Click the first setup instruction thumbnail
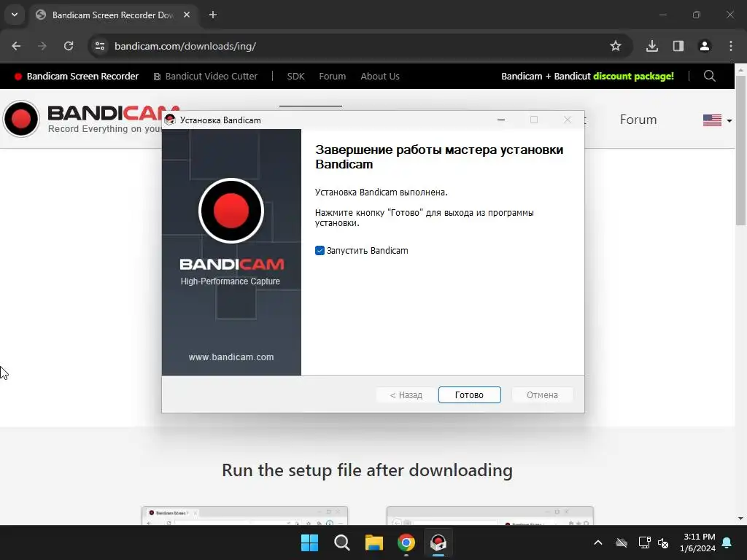The height and width of the screenshot is (560, 747). click(x=244, y=516)
